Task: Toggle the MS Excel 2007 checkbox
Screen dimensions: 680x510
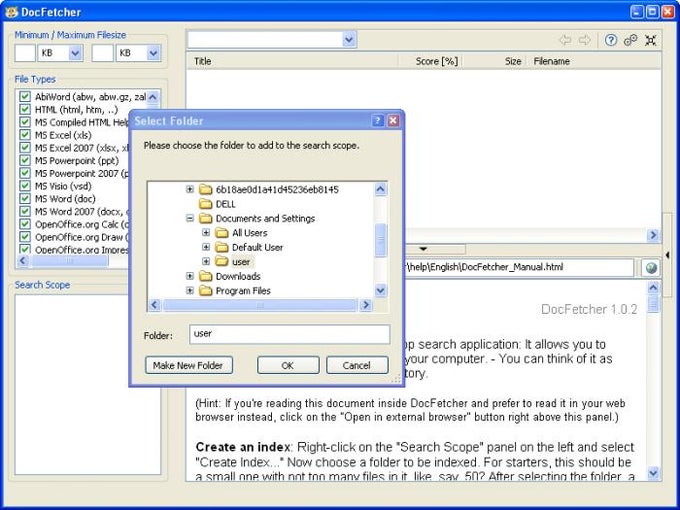Action: (x=25, y=147)
